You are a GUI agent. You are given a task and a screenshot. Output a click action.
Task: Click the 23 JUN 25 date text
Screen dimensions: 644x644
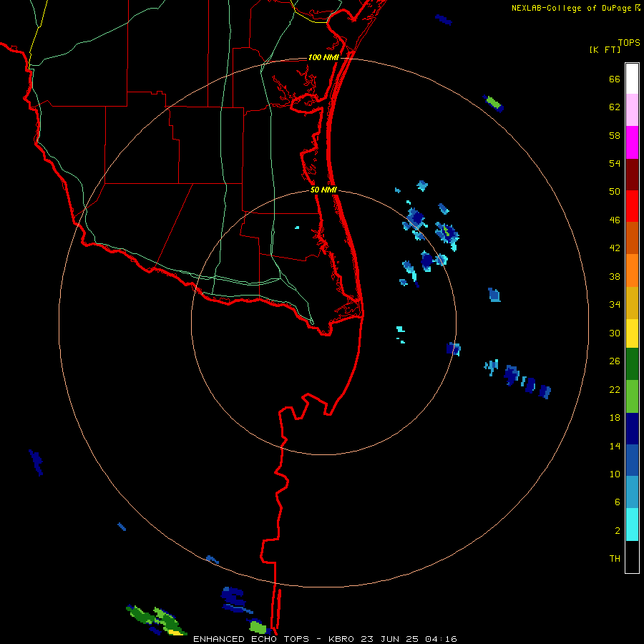tap(391, 639)
